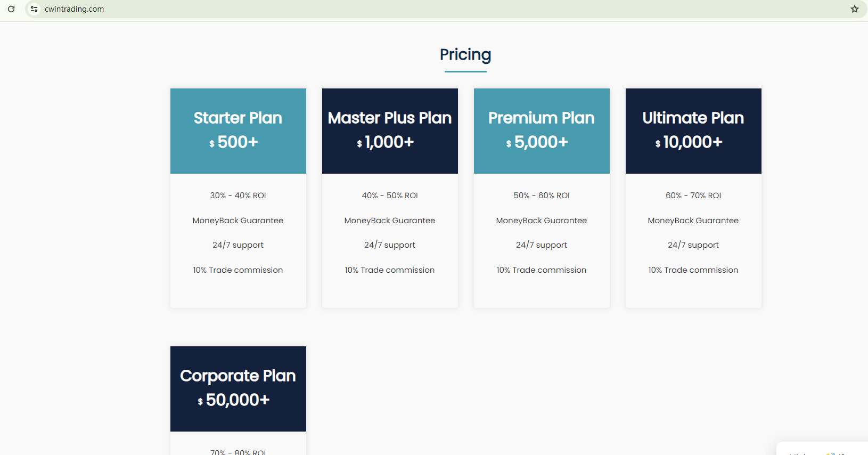Open the site information icon

point(34,9)
